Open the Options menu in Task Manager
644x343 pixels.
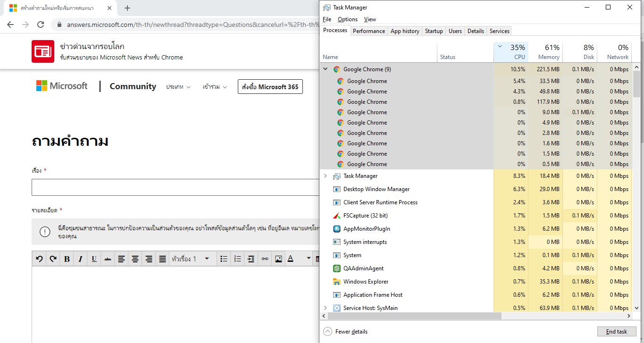coord(348,19)
